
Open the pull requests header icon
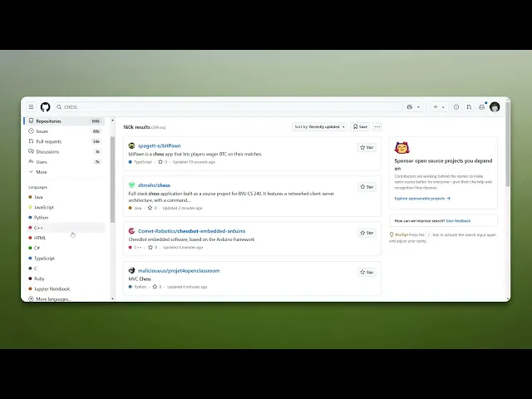pyautogui.click(x=469, y=107)
